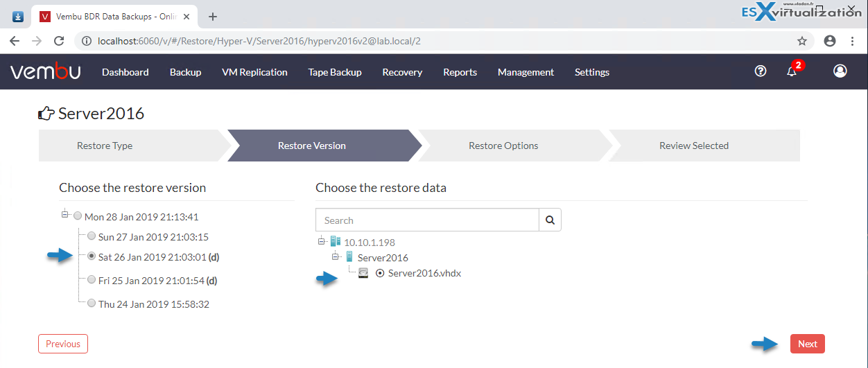The height and width of the screenshot is (368, 868).
Task: Focus the restore data Search field
Action: [427, 220]
